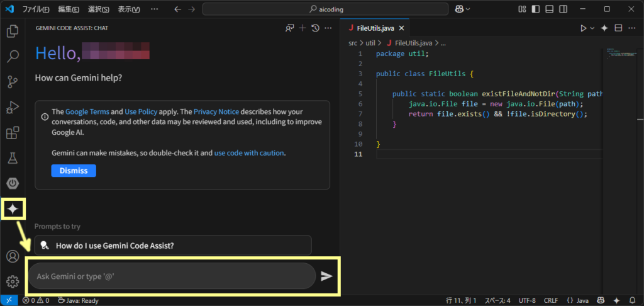Start a new Gemini chat with plus icon
Viewport: 644px width, 306px height.
pyautogui.click(x=303, y=28)
